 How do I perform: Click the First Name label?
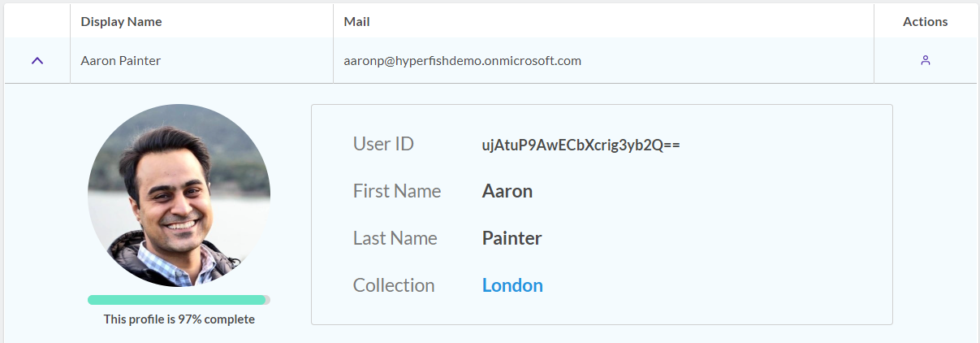coord(397,192)
